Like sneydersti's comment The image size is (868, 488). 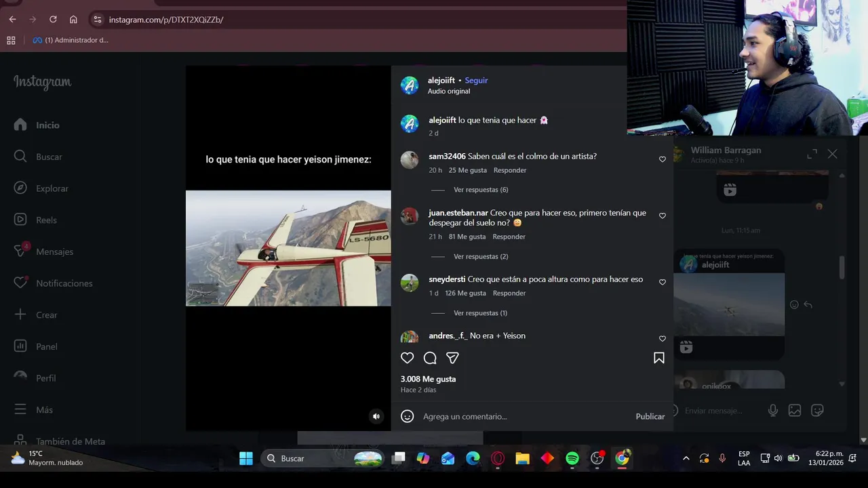pyautogui.click(x=663, y=282)
